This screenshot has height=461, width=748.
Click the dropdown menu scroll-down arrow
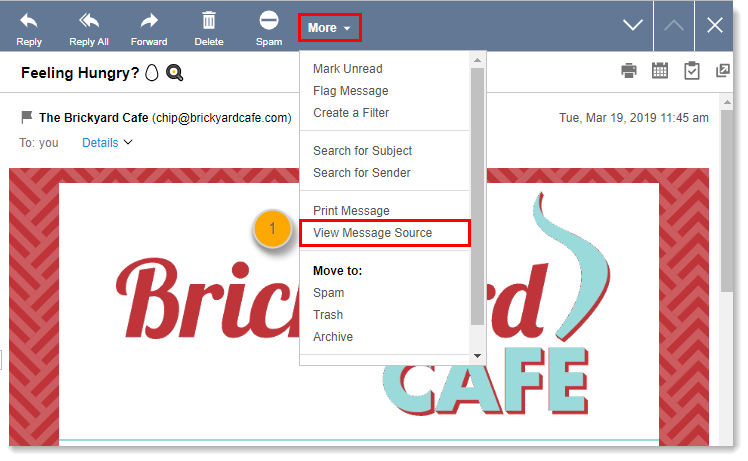[x=477, y=356]
